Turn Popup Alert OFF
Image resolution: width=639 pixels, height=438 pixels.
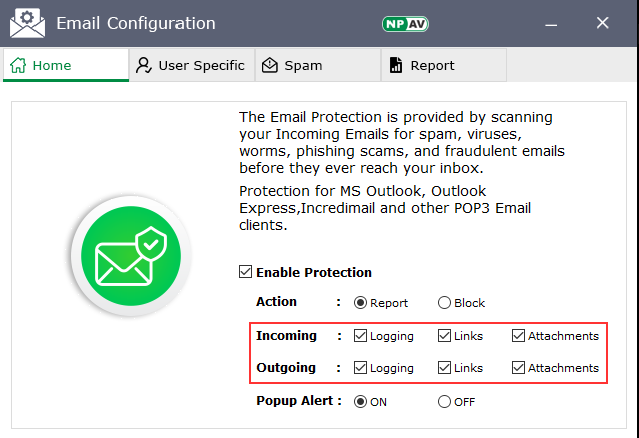click(444, 402)
